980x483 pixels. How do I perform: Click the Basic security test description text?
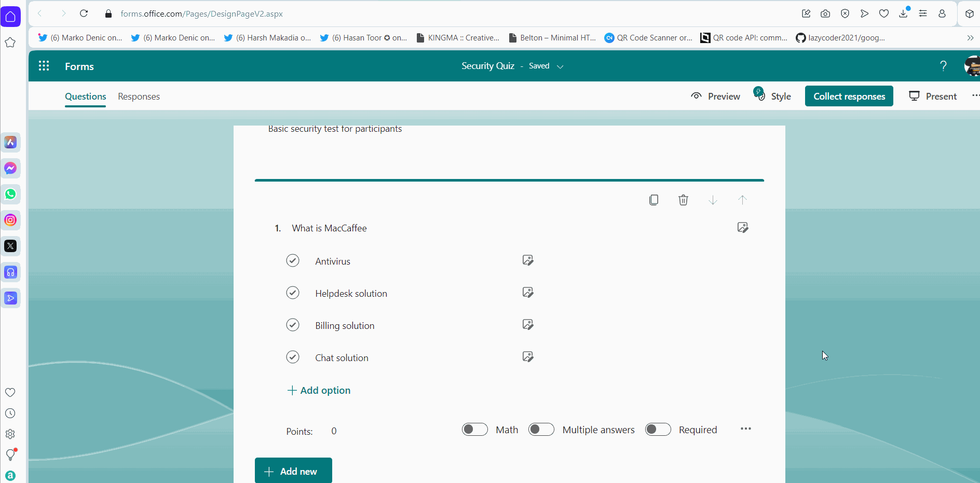pyautogui.click(x=335, y=129)
